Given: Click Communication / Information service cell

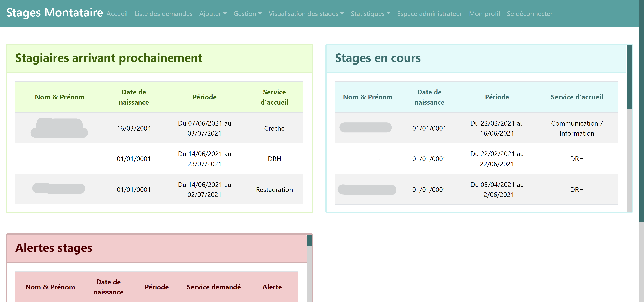Looking at the screenshot, I should [577, 128].
